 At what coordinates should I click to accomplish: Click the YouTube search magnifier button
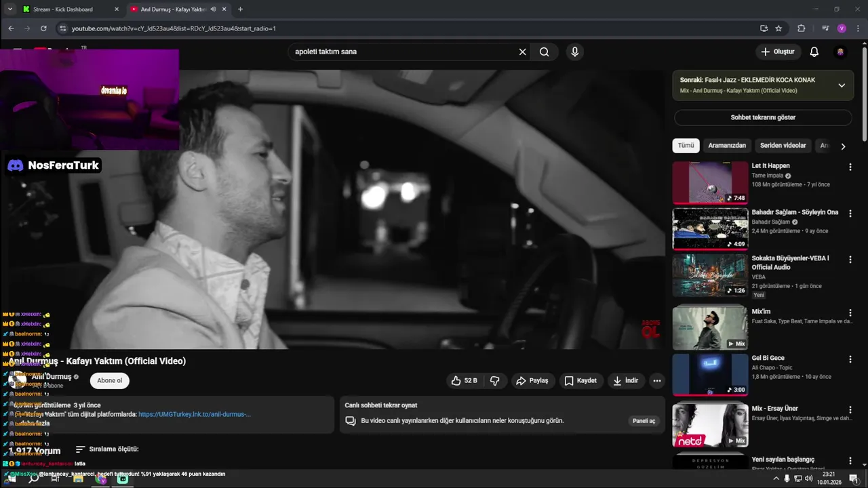click(544, 52)
